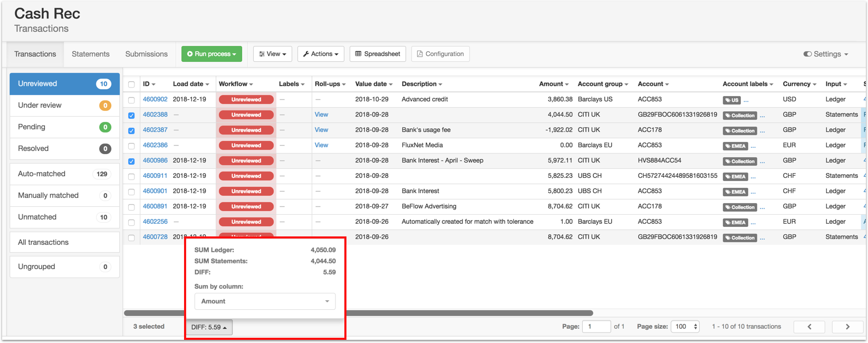Viewport: 868px width, 343px height.
Task: Click the horizontal scrollbar of the table
Action: tap(359, 313)
